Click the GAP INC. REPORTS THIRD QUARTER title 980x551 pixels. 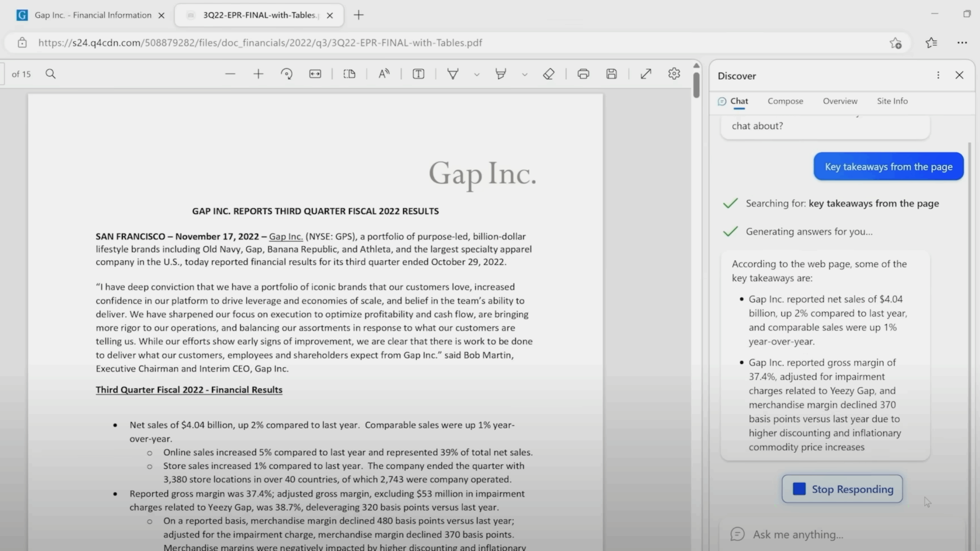[315, 211]
